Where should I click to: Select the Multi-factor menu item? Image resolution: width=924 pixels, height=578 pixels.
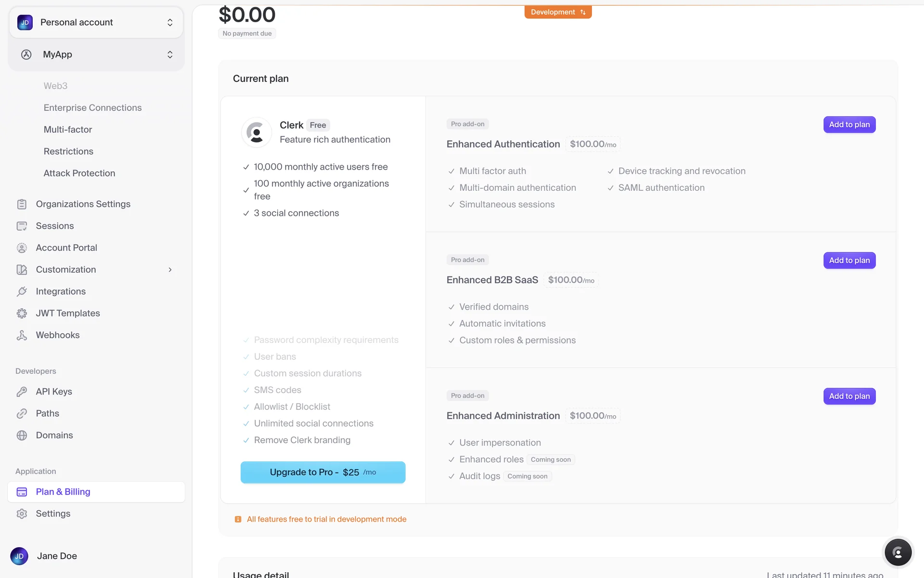[68, 130]
